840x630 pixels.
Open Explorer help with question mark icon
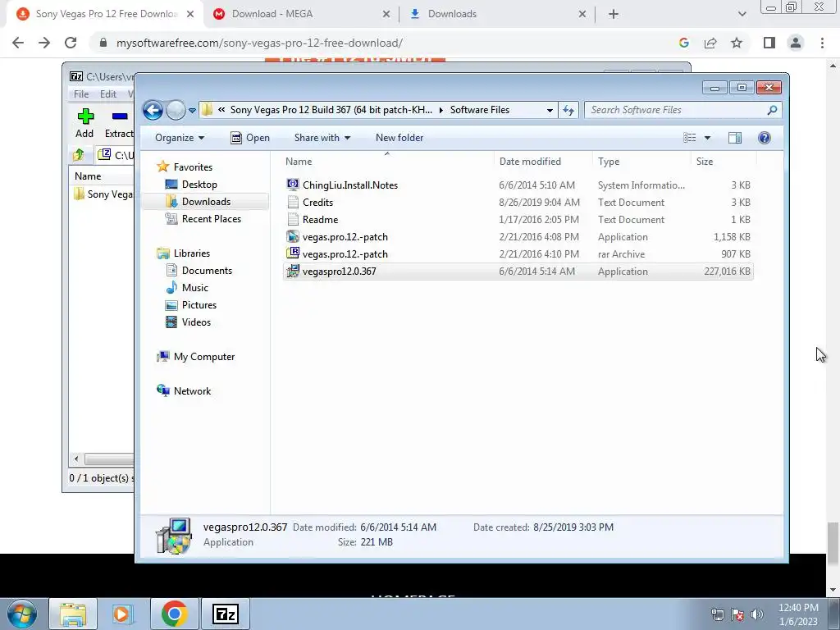pyautogui.click(x=765, y=138)
